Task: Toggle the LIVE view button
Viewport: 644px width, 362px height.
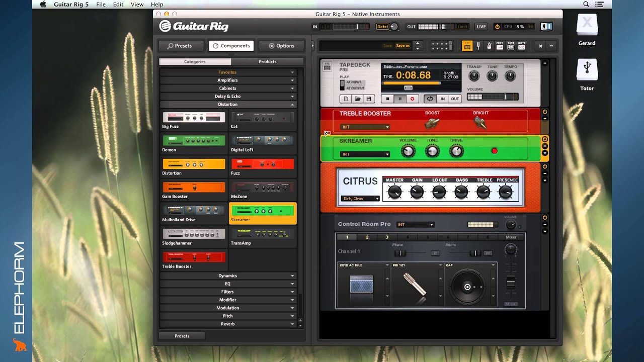Action: click(x=481, y=27)
